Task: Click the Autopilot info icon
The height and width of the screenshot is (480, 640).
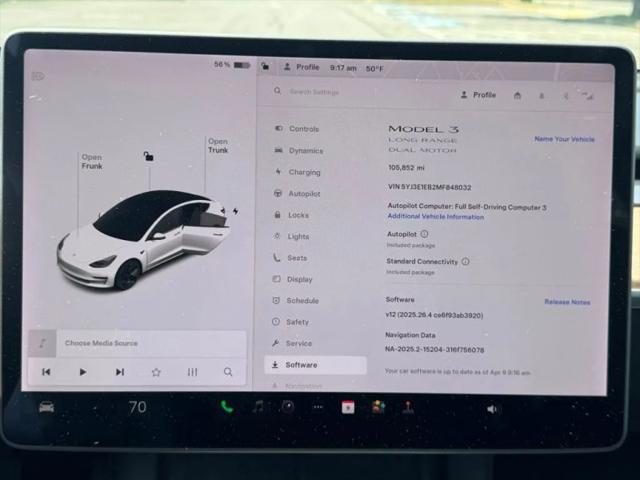Action: (424, 234)
